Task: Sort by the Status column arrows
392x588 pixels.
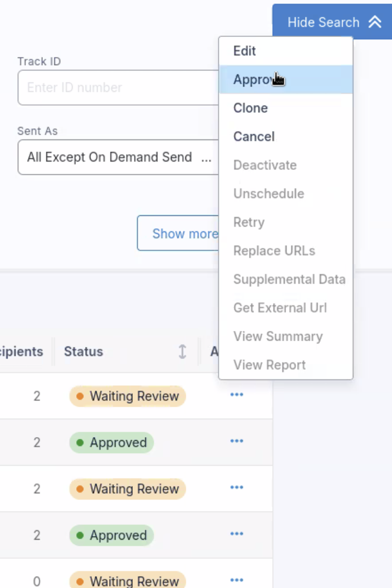Action: pyautogui.click(x=182, y=352)
